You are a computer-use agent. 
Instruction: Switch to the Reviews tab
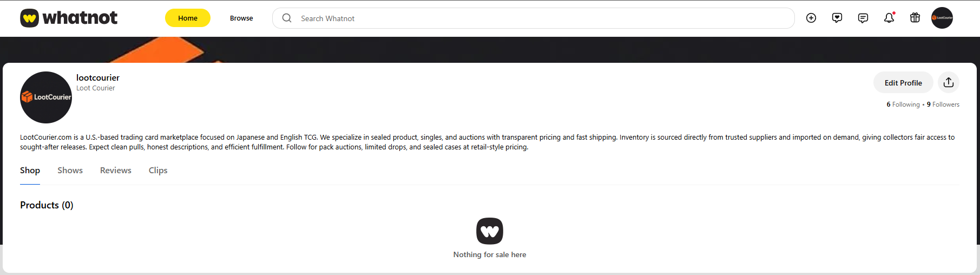pyautogui.click(x=116, y=171)
